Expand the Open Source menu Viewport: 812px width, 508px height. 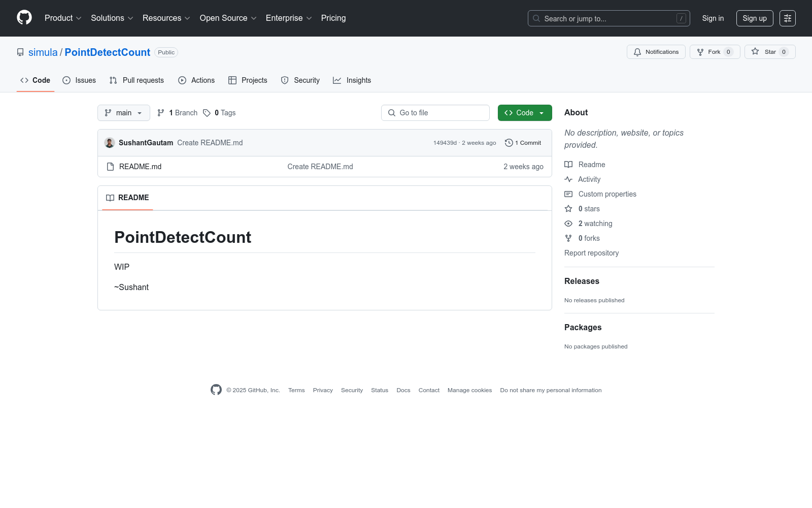point(228,18)
